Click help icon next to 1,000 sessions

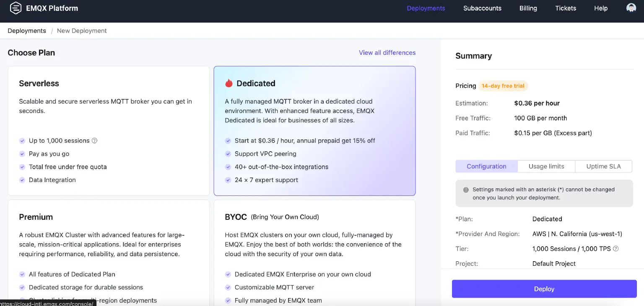click(94, 141)
